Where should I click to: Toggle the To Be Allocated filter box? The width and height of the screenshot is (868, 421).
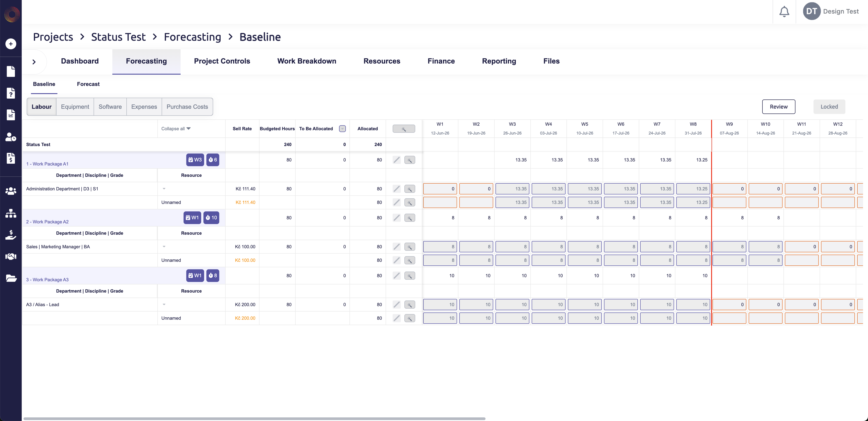[x=342, y=129]
